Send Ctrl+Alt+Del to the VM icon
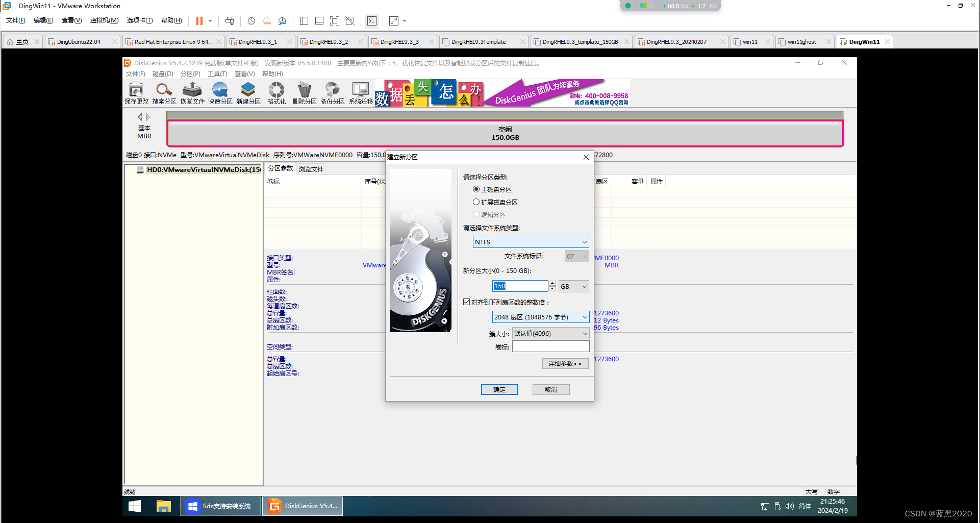The image size is (980, 523). (x=230, y=21)
